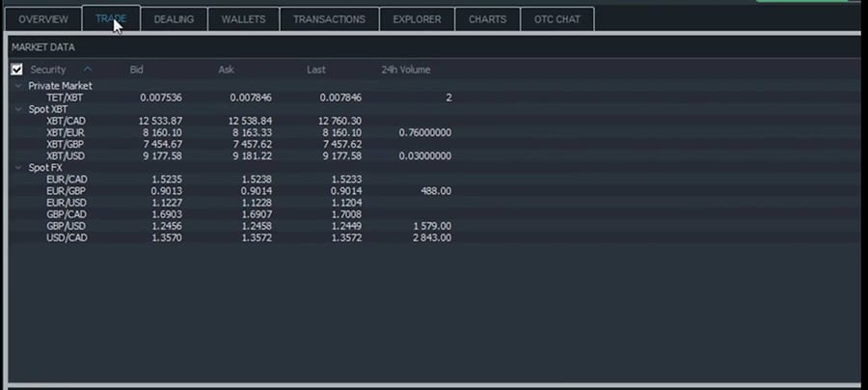Sort by the Bid column header
The width and height of the screenshot is (868, 390).
pyautogui.click(x=139, y=70)
